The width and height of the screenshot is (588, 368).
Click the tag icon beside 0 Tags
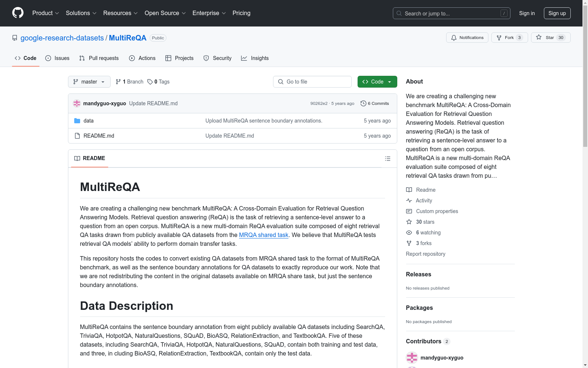150,82
